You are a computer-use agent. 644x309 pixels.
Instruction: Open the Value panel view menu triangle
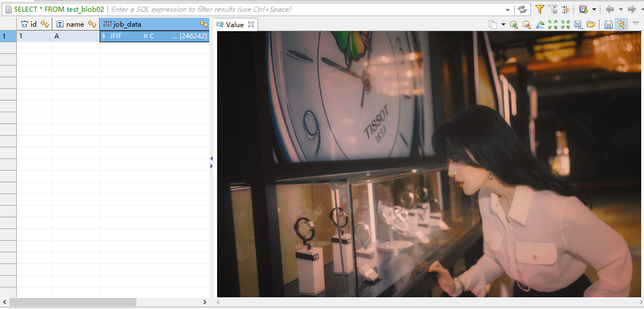click(x=636, y=23)
